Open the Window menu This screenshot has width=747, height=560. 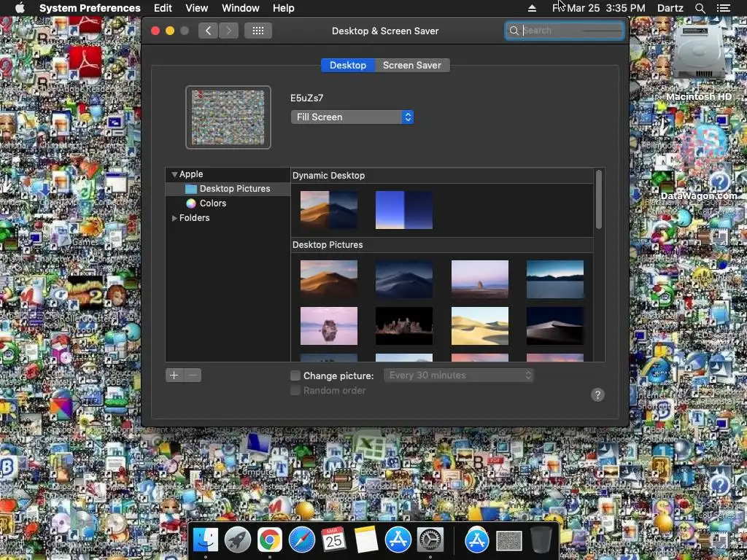point(241,8)
